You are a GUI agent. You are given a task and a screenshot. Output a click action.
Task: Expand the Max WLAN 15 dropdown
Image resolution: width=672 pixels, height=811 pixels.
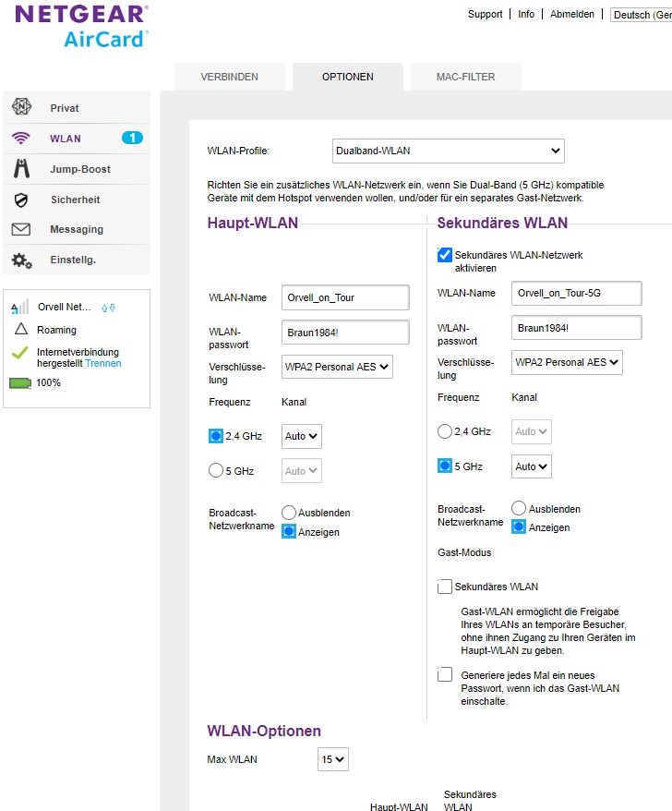[333, 759]
